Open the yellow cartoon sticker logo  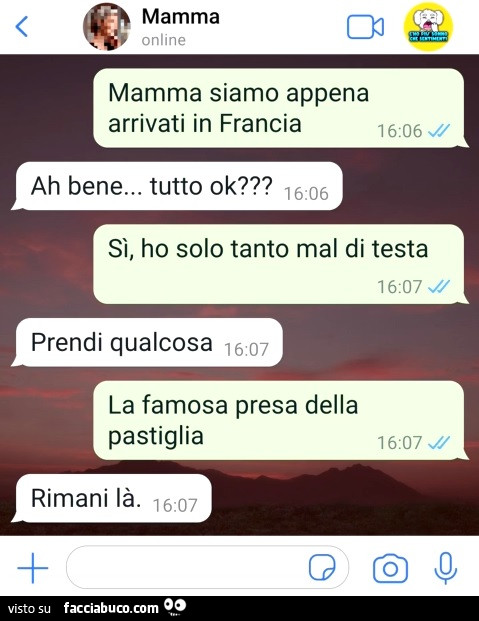click(x=428, y=27)
